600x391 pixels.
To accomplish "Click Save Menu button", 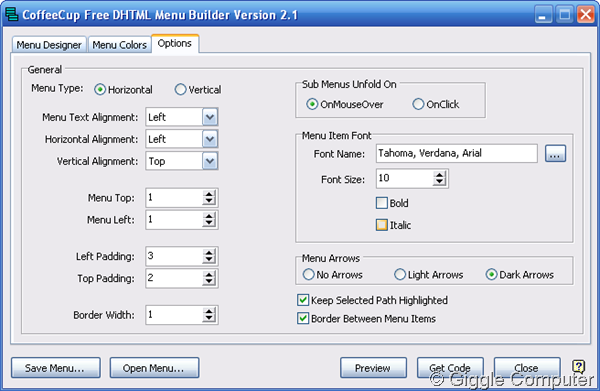I will pos(56,368).
